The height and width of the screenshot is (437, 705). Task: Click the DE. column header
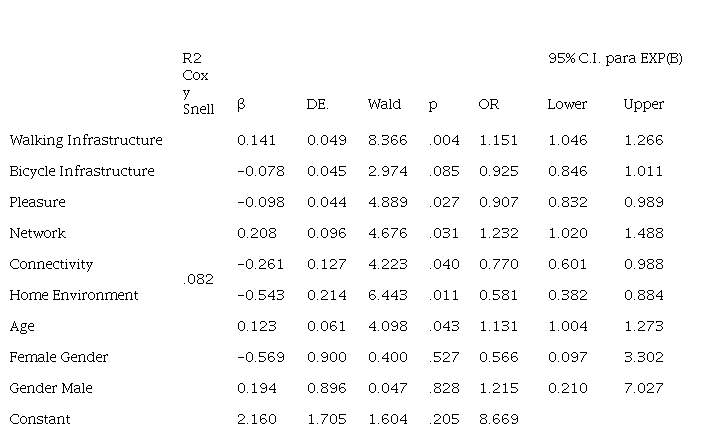point(318,104)
